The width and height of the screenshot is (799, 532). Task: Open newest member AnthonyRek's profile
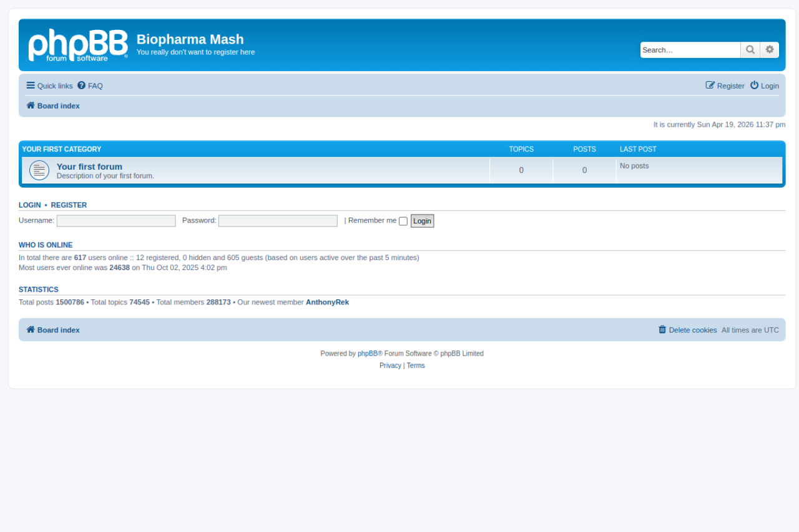(x=327, y=302)
